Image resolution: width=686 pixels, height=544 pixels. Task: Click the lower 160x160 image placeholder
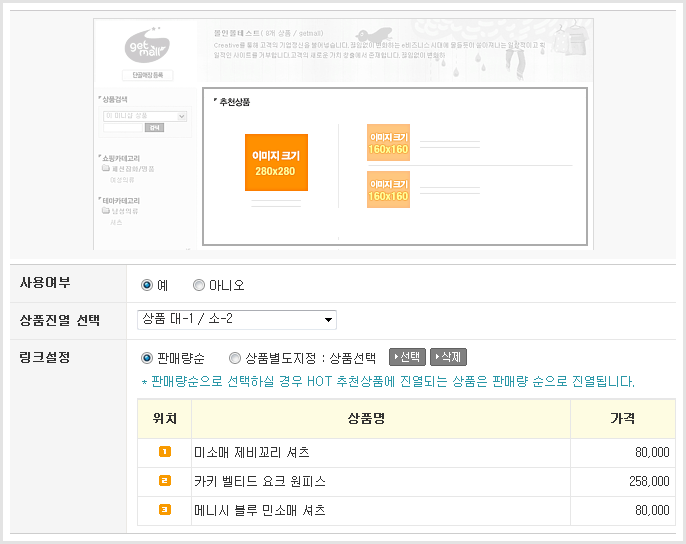(x=388, y=190)
